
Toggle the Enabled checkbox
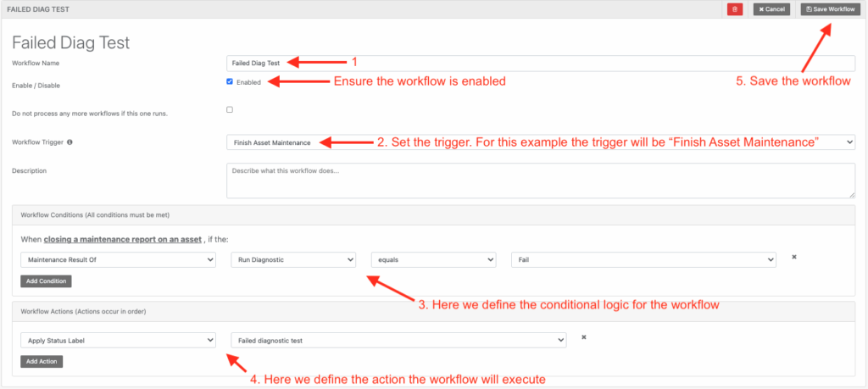(230, 81)
